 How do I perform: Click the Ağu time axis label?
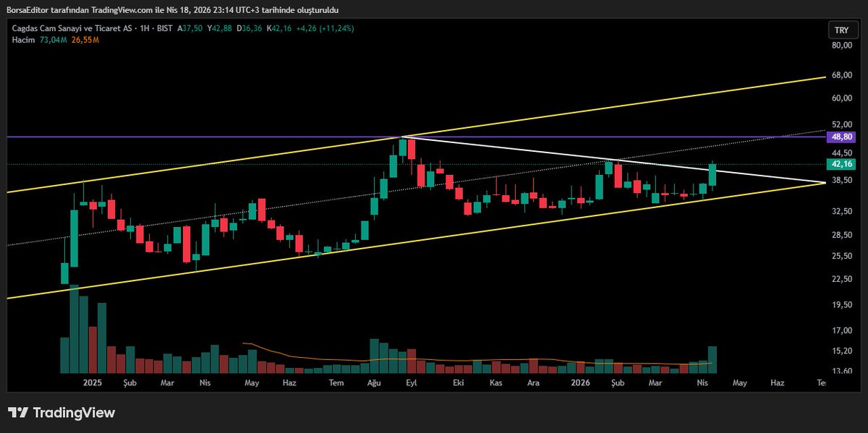(x=374, y=382)
